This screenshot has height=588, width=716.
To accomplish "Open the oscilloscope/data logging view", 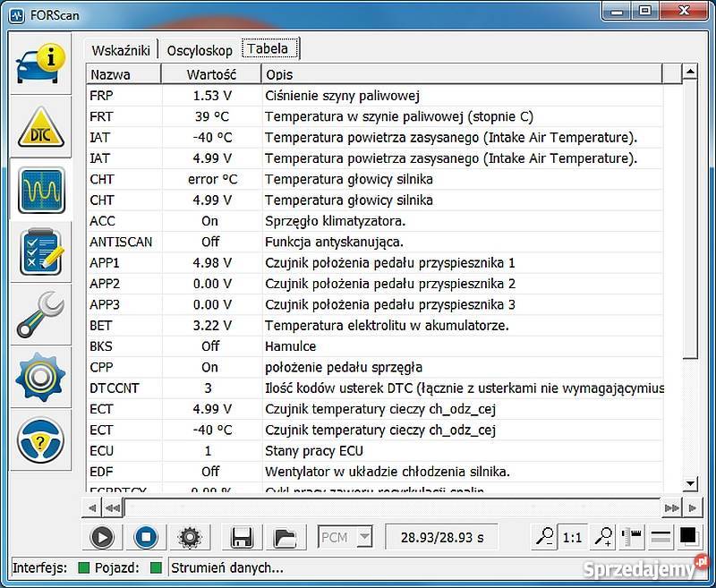I will click(x=40, y=190).
